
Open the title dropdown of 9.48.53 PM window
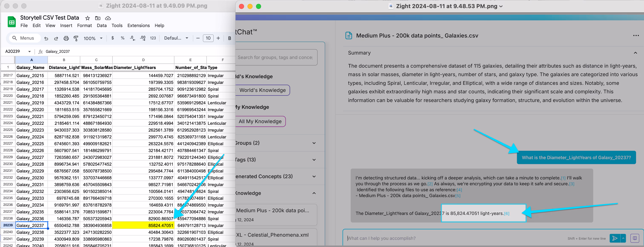coord(501,6)
